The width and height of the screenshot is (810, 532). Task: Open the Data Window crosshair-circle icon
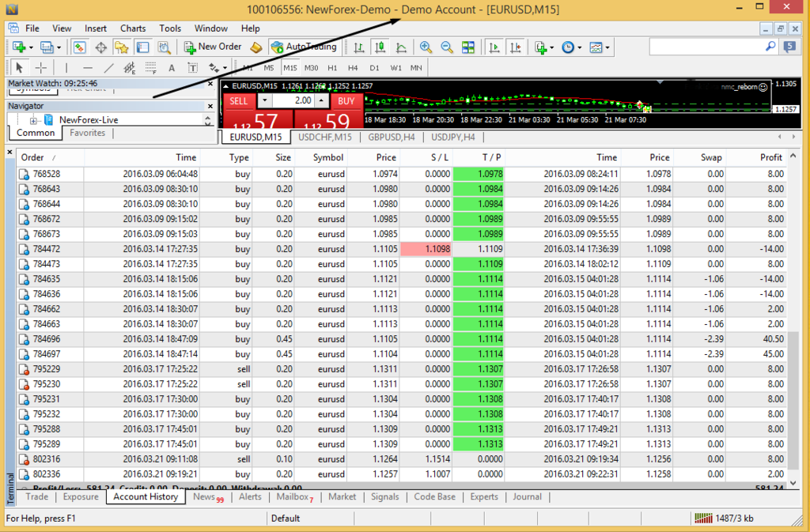[x=100, y=47]
